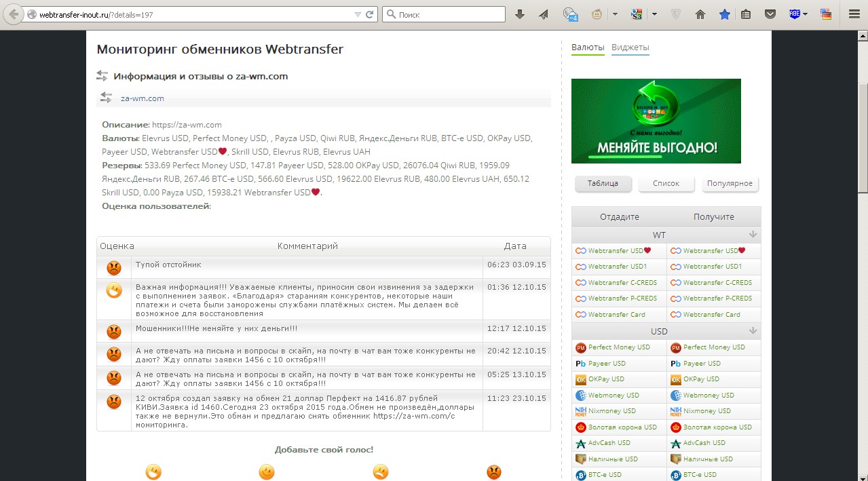868x481 pixels.
Task: Switch to the Виджеты tab
Action: coord(630,47)
